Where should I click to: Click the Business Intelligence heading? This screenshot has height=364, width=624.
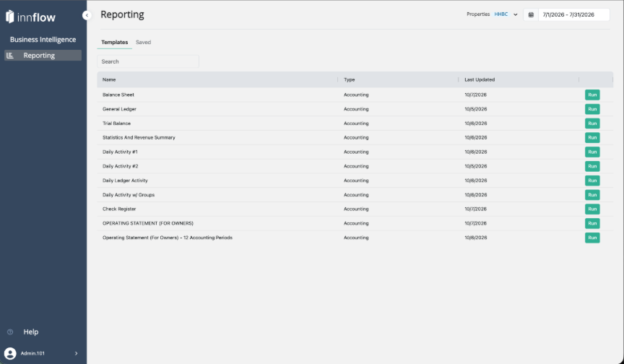click(x=43, y=40)
